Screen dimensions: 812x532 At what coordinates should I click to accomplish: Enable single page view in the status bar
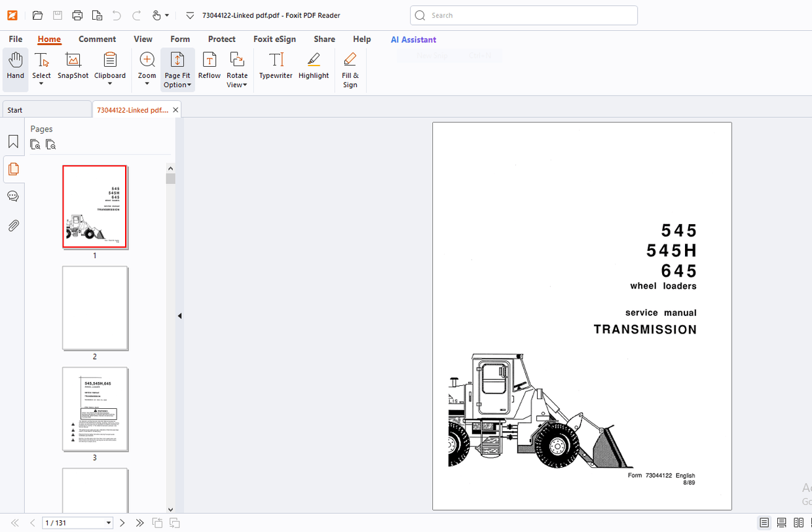[x=764, y=523]
